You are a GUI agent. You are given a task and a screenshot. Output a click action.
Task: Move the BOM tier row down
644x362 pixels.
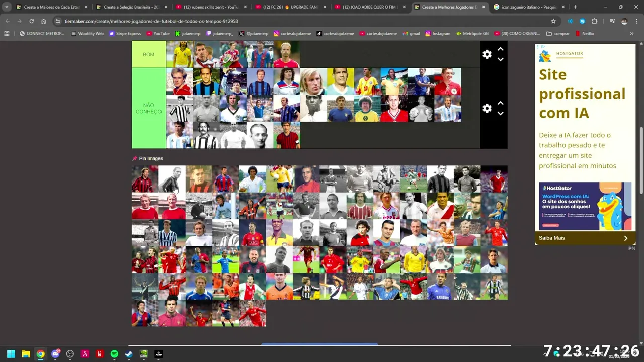pyautogui.click(x=500, y=59)
